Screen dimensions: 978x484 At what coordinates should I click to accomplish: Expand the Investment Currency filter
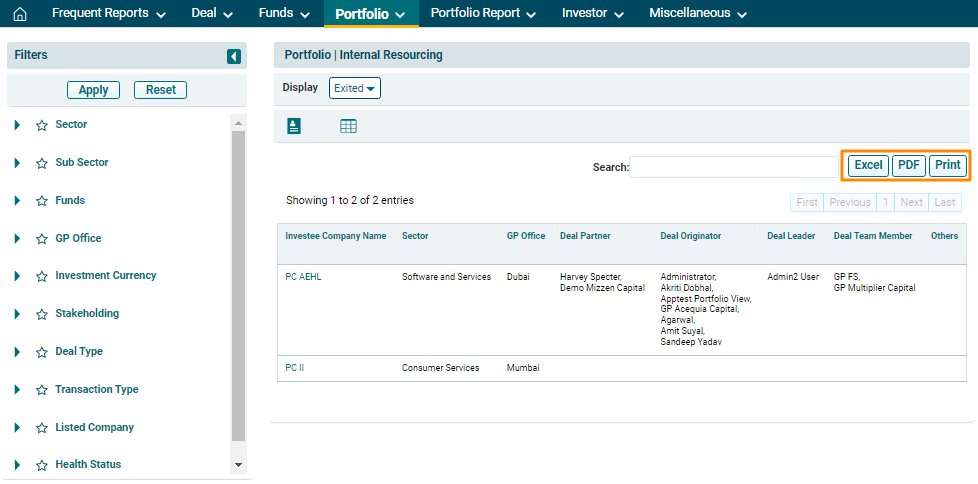point(17,276)
